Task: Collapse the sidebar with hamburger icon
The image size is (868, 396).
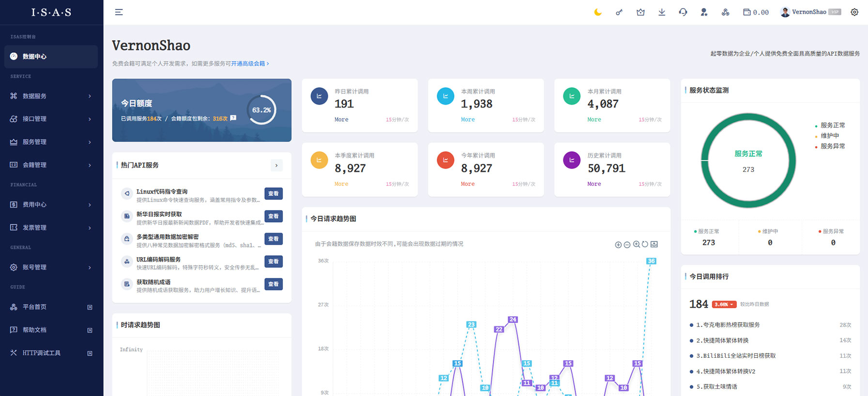Action: [119, 12]
